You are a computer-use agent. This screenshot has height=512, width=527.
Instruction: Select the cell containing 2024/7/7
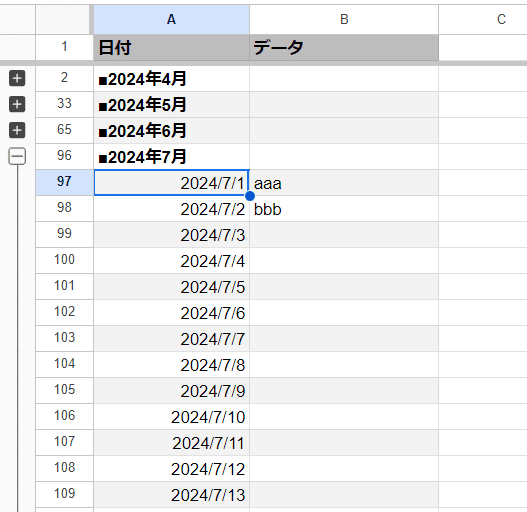(x=171, y=339)
